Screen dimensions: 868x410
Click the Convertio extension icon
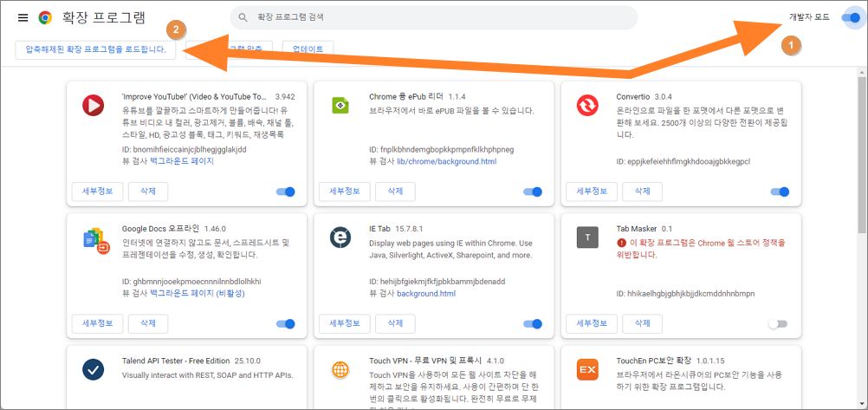pos(587,105)
